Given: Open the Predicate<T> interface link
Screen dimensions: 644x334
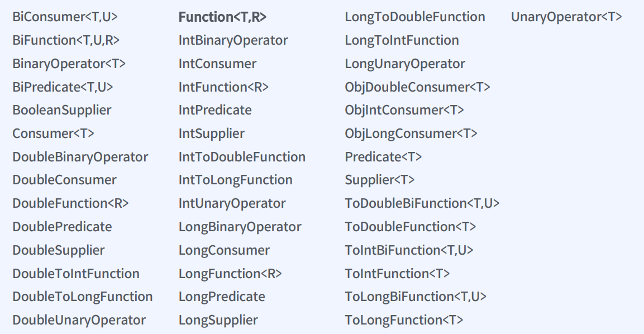Looking at the screenshot, I should 383,157.
